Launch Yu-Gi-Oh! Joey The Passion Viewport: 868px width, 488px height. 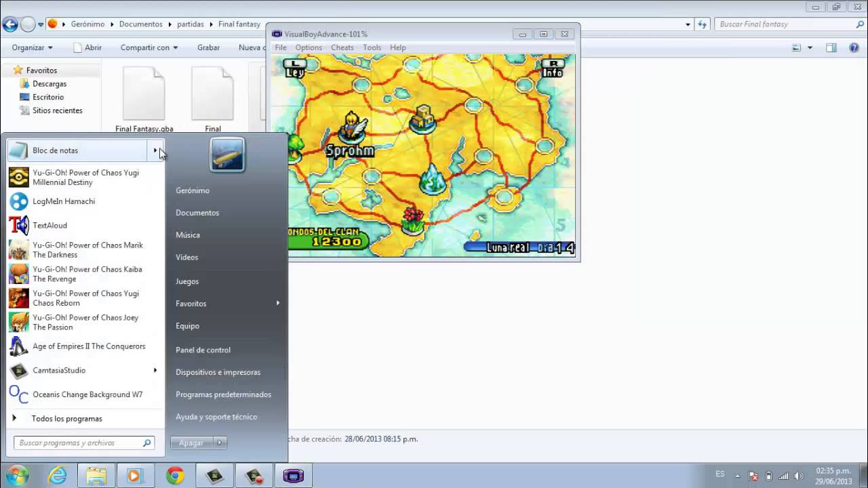pos(85,322)
